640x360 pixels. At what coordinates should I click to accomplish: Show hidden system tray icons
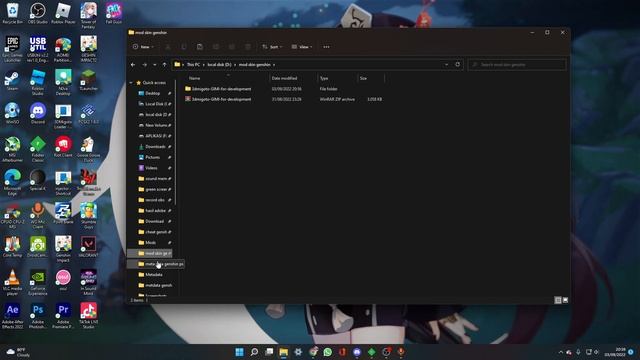coord(560,352)
